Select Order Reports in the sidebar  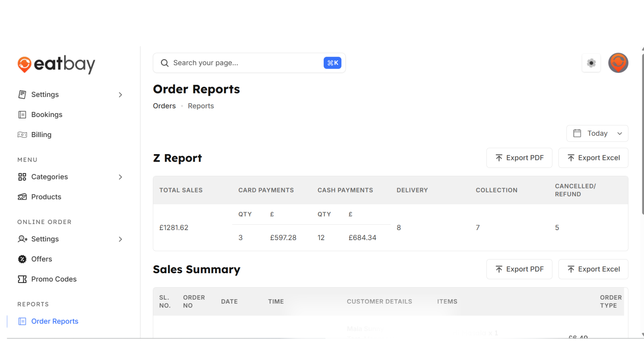[55, 321]
